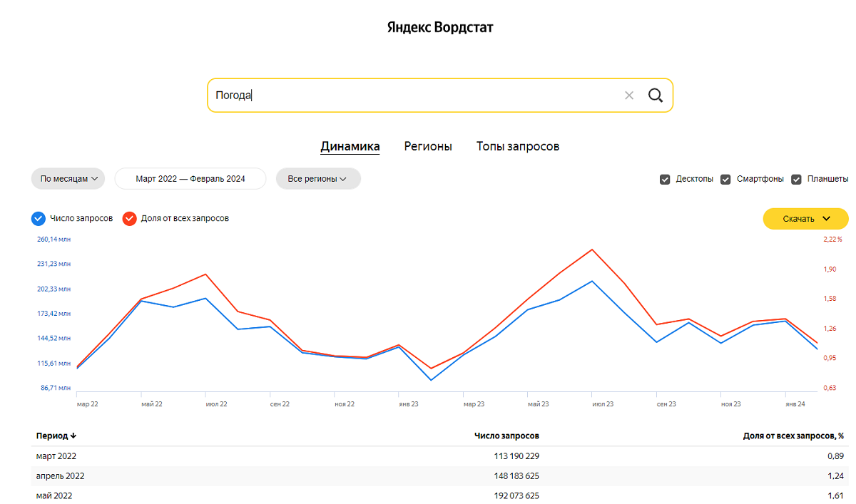Click into the Погода search input field
The height and width of the screenshot is (504, 856).
pyautogui.click(x=414, y=96)
